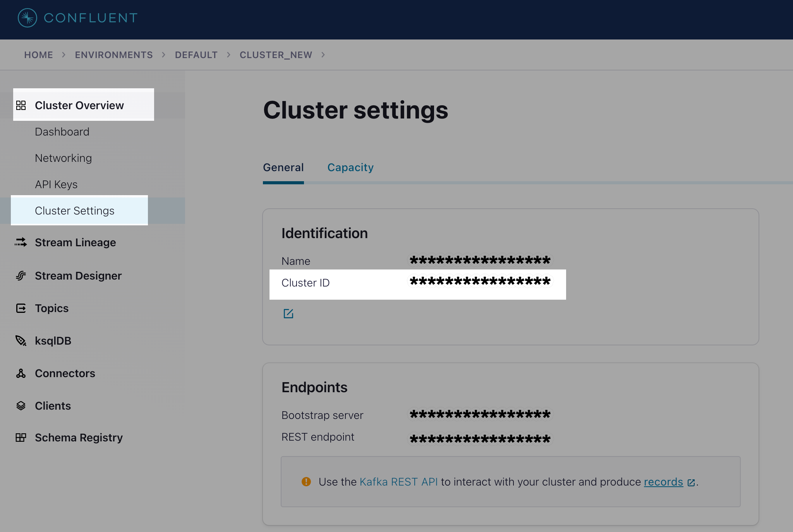
Task: Click the REST endpoint label
Action: pos(318,437)
